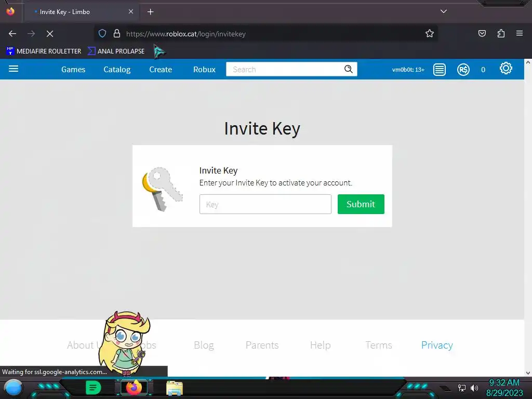The height and width of the screenshot is (399, 532).
Task: Open the second bookmark with sigma icon
Action: tap(116, 51)
